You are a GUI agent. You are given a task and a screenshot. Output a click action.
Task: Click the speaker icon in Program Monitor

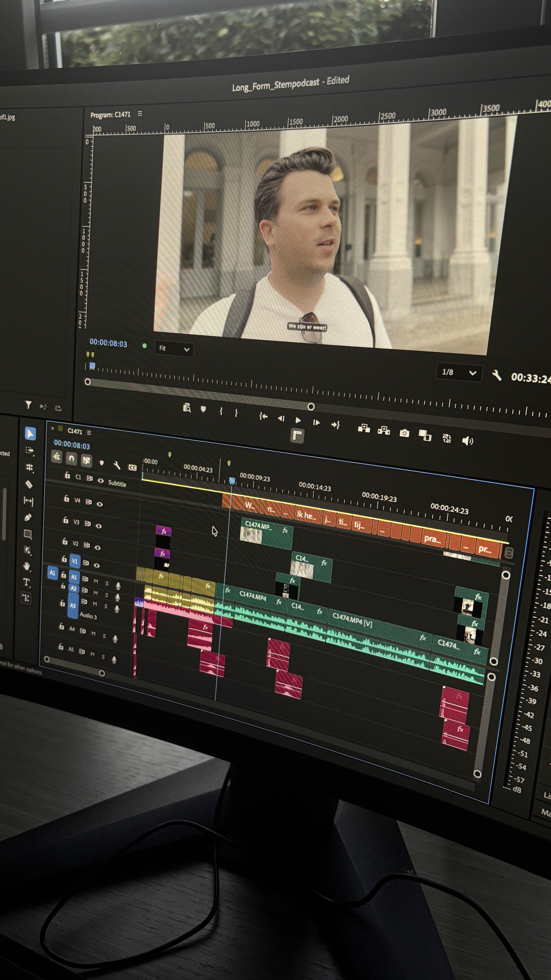(x=467, y=441)
